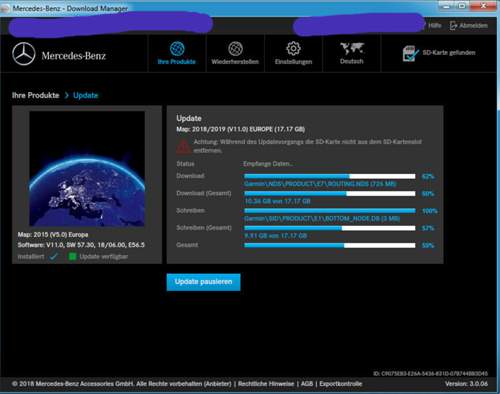Image resolution: width=500 pixels, height=394 pixels.
Task: Maximize the Download Manager window
Action: click(462, 6)
